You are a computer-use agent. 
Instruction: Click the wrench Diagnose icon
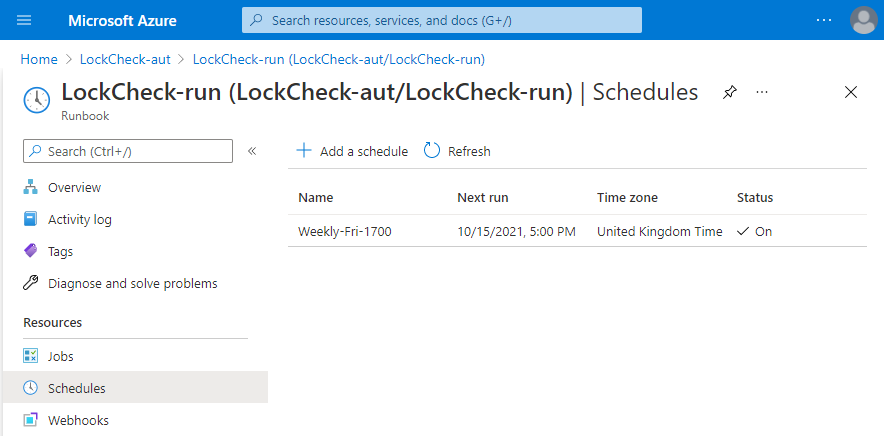click(x=30, y=283)
